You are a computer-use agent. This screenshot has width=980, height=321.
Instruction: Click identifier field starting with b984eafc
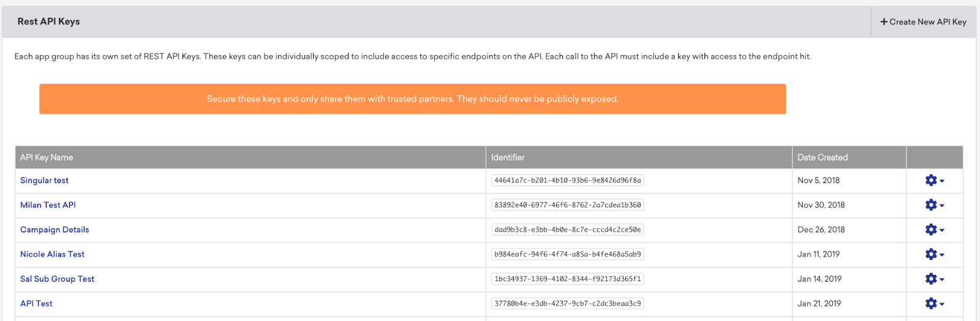(567, 254)
